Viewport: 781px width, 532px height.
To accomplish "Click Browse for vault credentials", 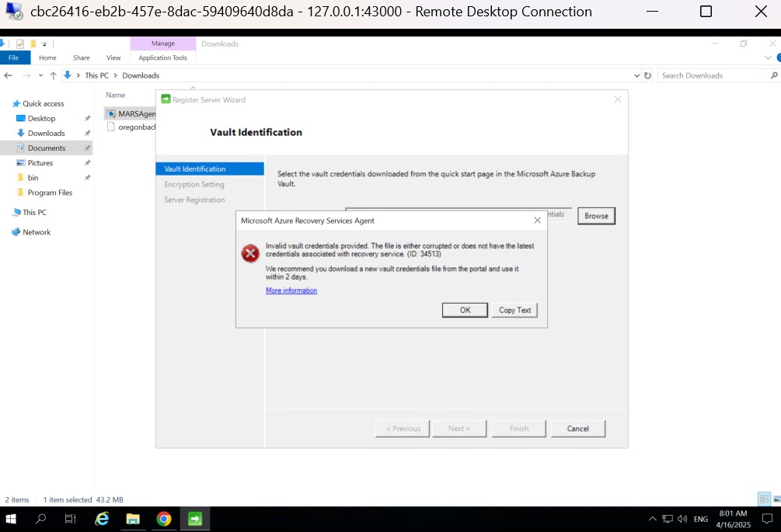I will (596, 216).
